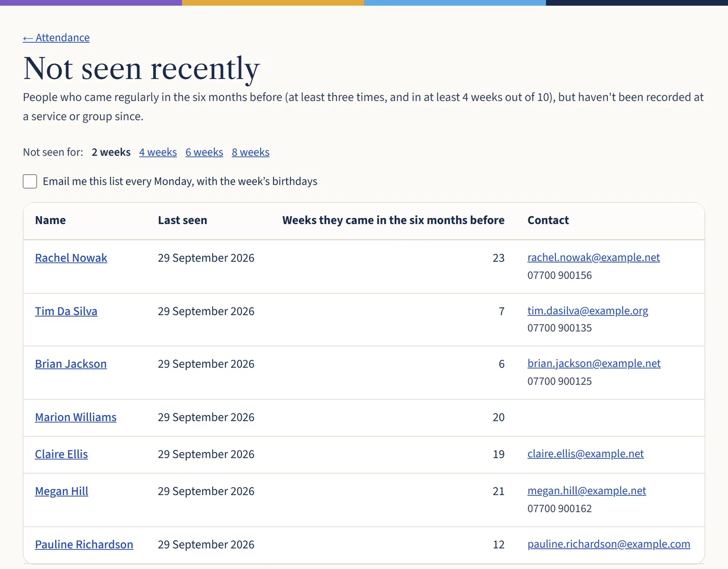Email pauline.richardson@example.com

tap(609, 544)
